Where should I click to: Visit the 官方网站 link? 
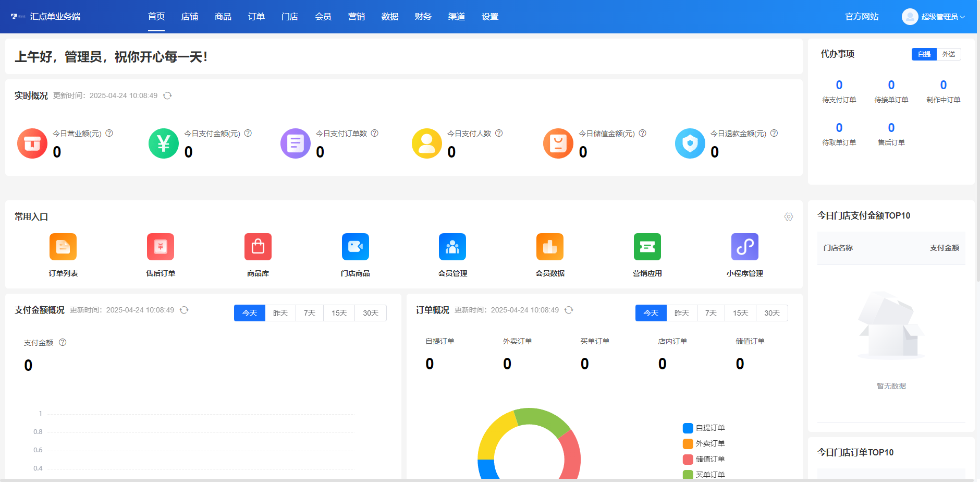point(862,17)
